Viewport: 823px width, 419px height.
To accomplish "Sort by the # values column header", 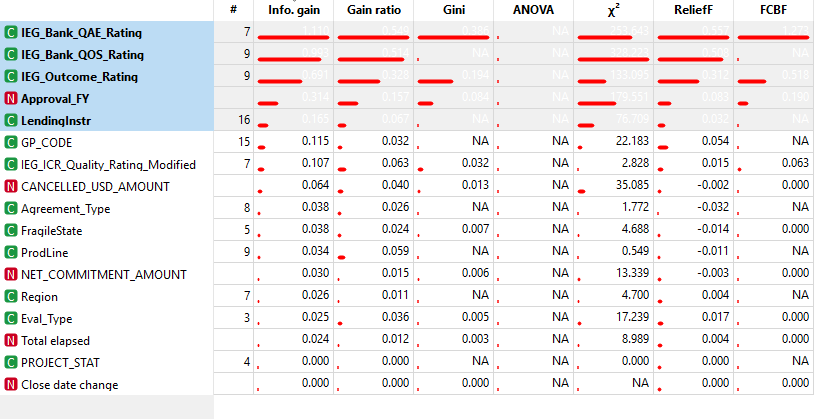I will [234, 10].
